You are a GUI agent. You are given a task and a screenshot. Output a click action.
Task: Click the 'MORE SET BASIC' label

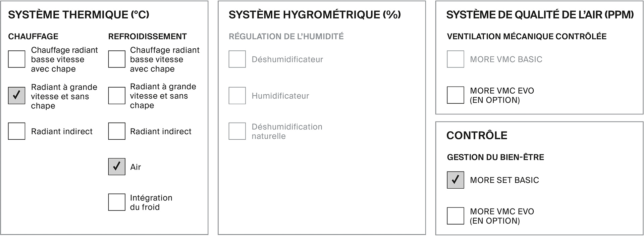[504, 180]
